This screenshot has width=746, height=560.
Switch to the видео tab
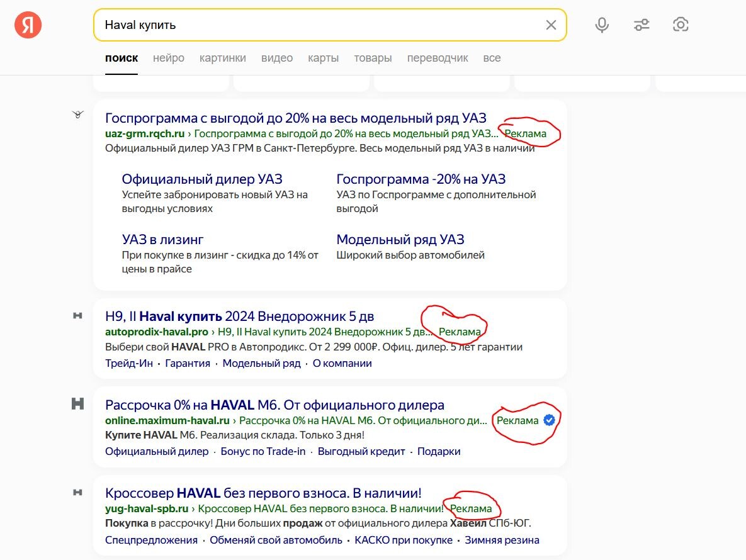276,57
